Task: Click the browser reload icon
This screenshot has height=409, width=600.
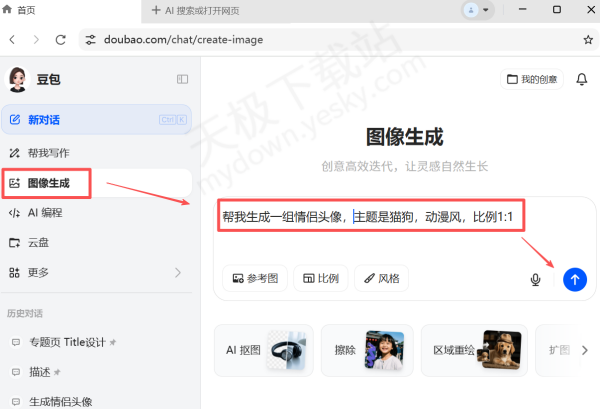Action: tap(60, 40)
